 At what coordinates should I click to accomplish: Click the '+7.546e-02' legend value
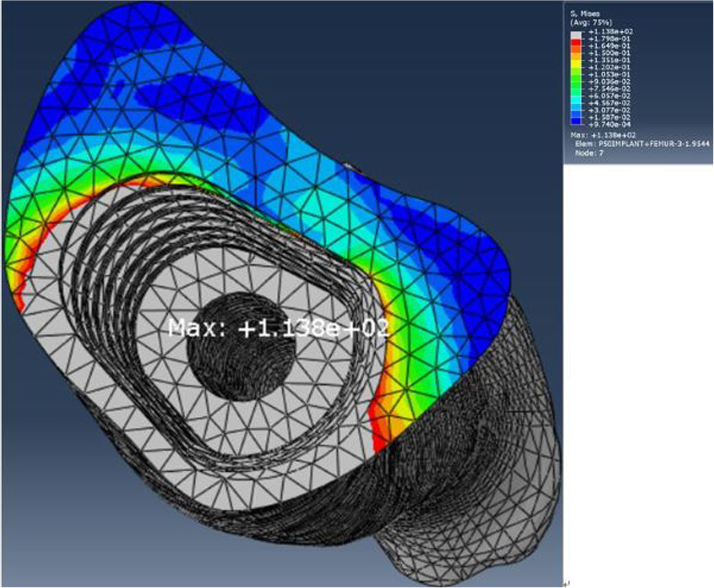[x=609, y=89]
